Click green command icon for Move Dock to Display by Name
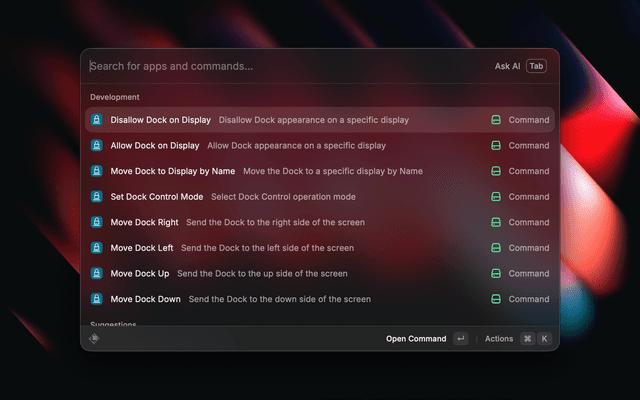The height and width of the screenshot is (400, 640). tap(495, 171)
